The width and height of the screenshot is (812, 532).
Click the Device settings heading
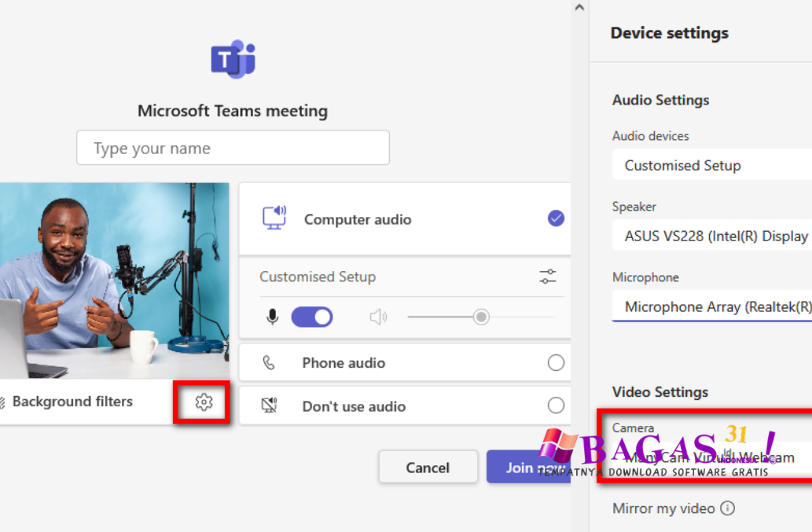click(x=670, y=33)
